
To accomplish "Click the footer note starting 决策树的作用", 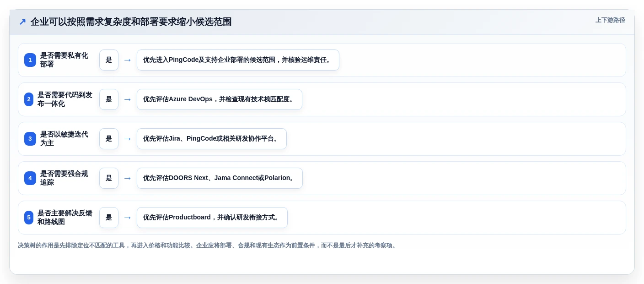I will (208, 246).
